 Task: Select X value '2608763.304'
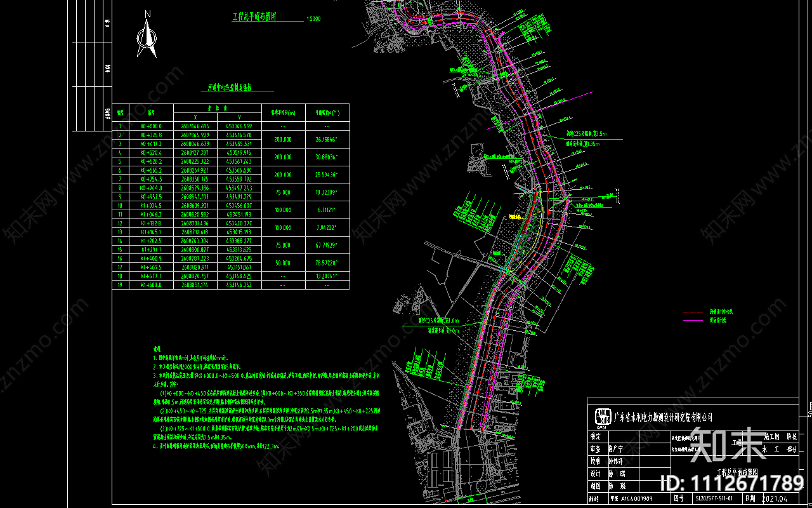click(x=195, y=241)
